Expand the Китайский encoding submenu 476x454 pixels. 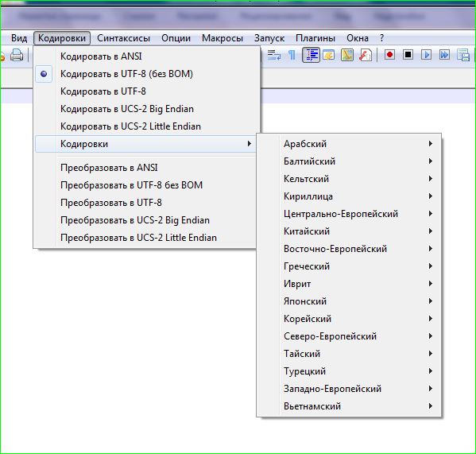(x=349, y=231)
